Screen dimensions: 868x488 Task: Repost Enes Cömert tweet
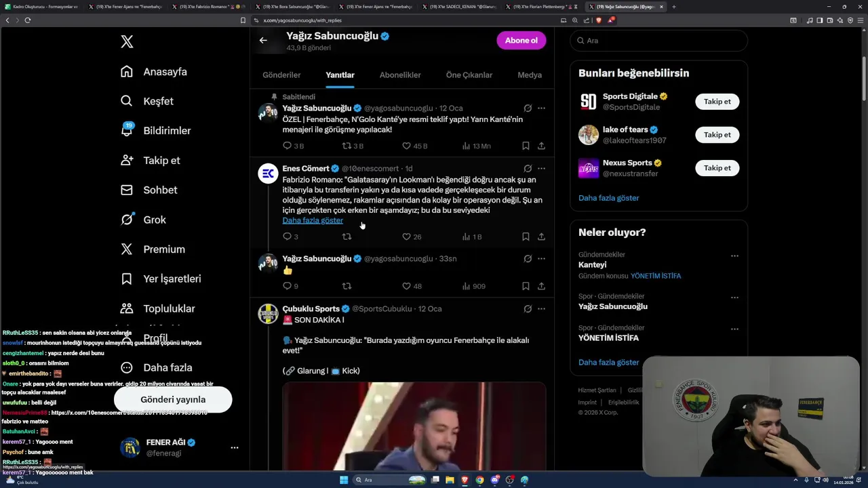[x=347, y=237]
